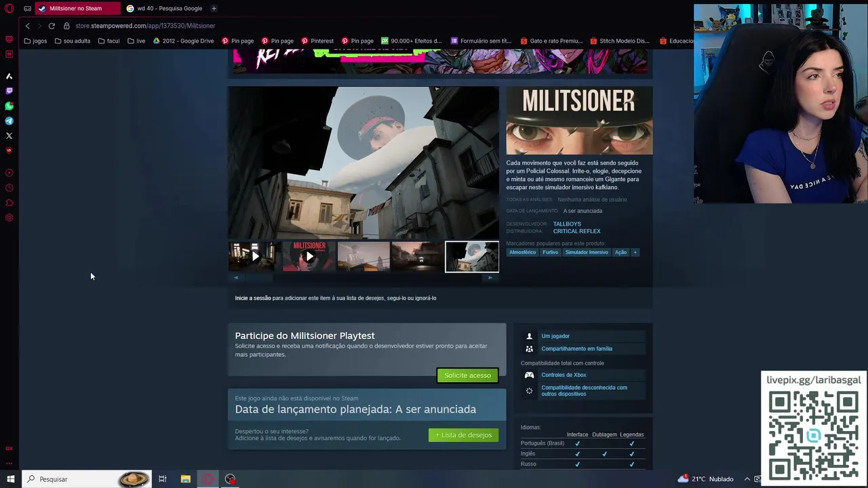Open the 90.000+ Efeitos bookmark

pyautogui.click(x=411, y=41)
